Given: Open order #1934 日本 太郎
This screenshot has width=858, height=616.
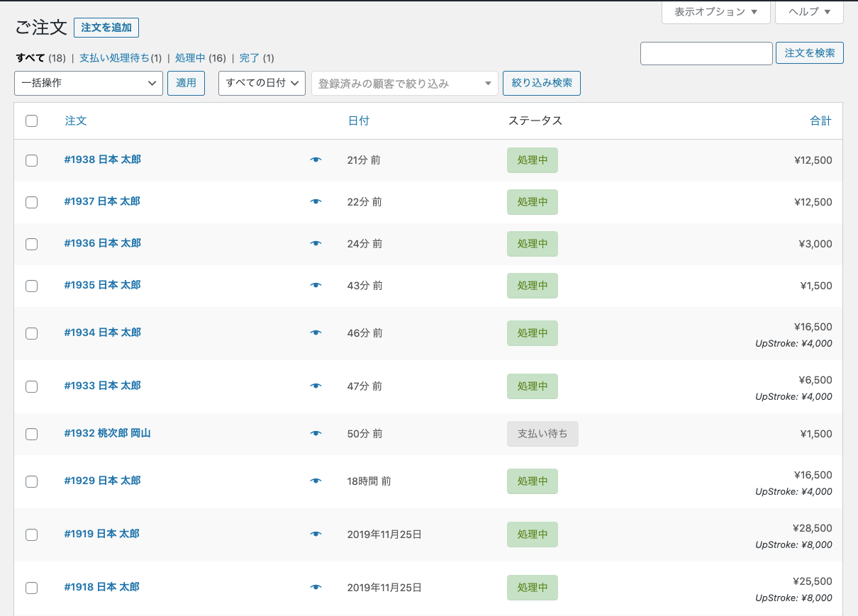Looking at the screenshot, I should (x=103, y=332).
